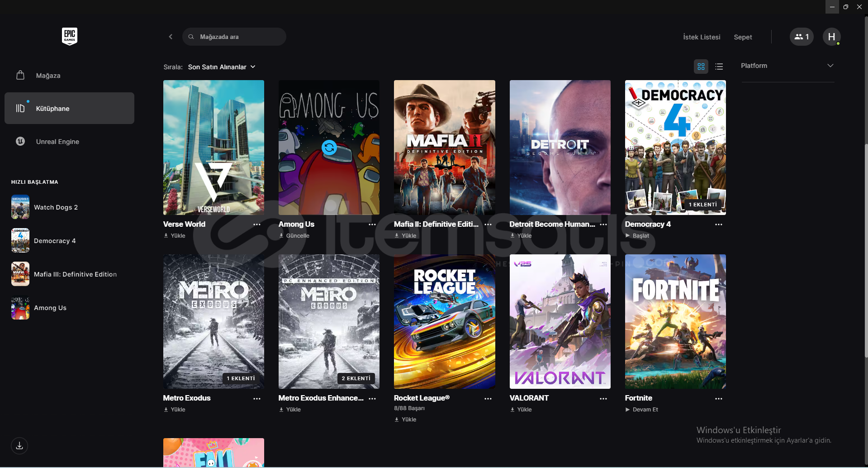
Task: Launch Watch Dogs 2 from quick launch
Action: (x=44, y=207)
